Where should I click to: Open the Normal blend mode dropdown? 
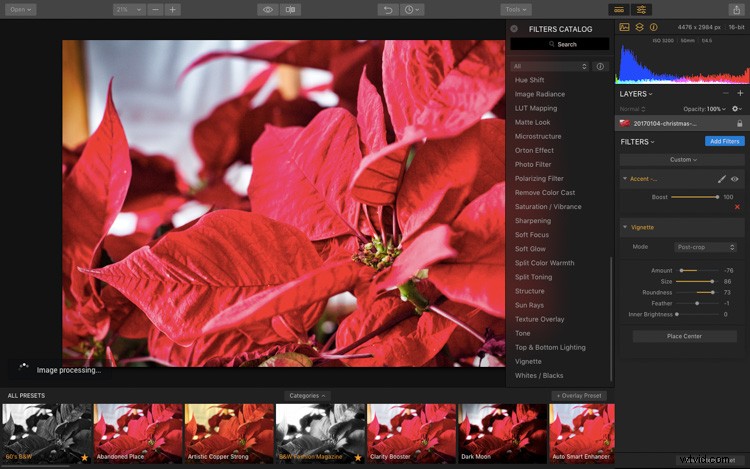click(632, 109)
